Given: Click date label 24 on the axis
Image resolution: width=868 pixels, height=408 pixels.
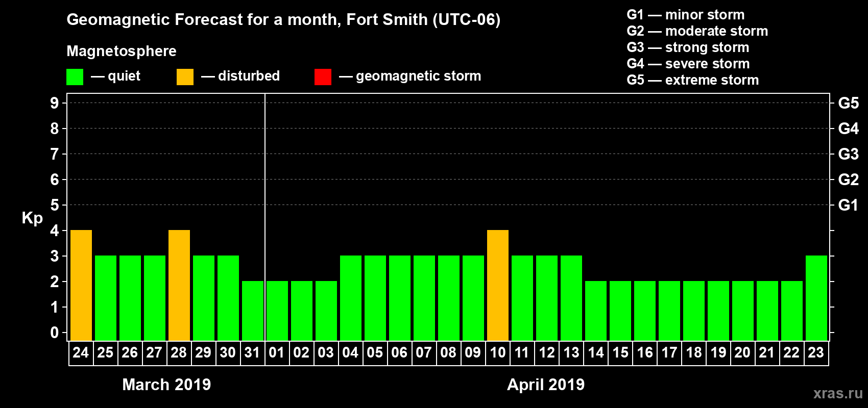Looking at the screenshot, I should 81,352.
